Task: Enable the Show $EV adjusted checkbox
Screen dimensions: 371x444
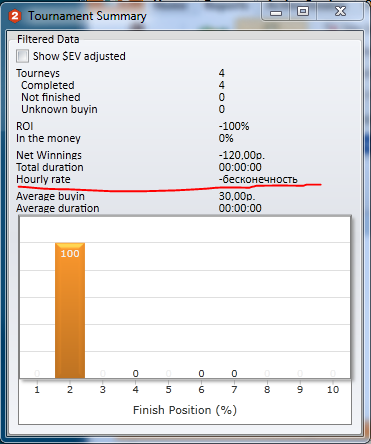Action: (x=22, y=56)
